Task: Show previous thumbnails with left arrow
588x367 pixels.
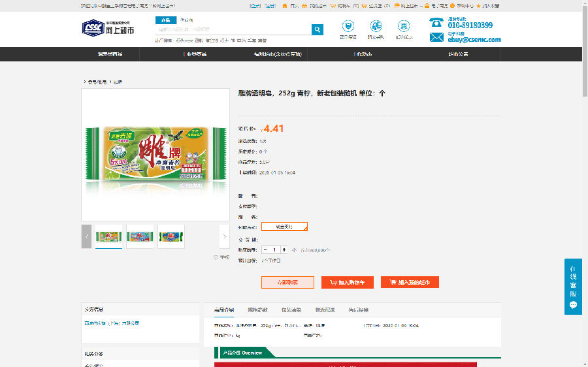Action: 86,236
